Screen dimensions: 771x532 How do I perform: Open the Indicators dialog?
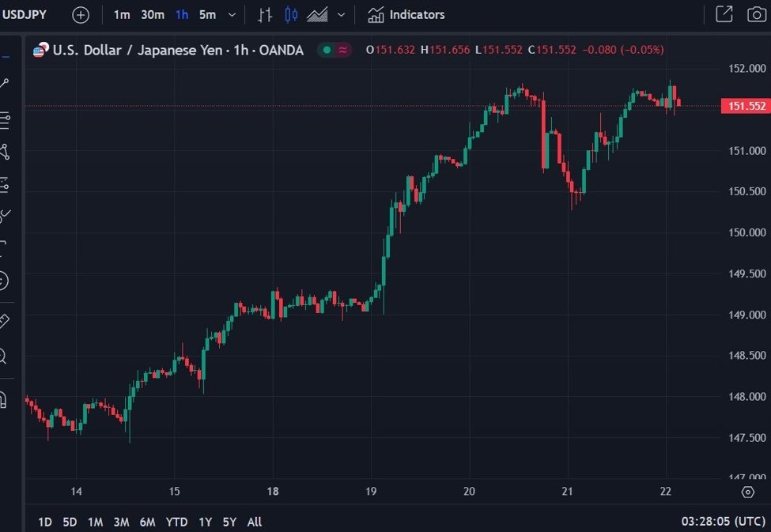pos(406,15)
